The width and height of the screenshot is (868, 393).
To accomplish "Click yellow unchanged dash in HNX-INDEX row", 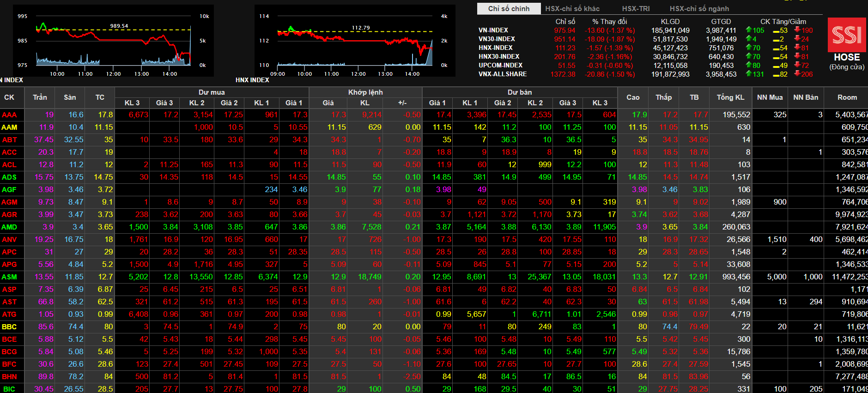I will (776, 48).
